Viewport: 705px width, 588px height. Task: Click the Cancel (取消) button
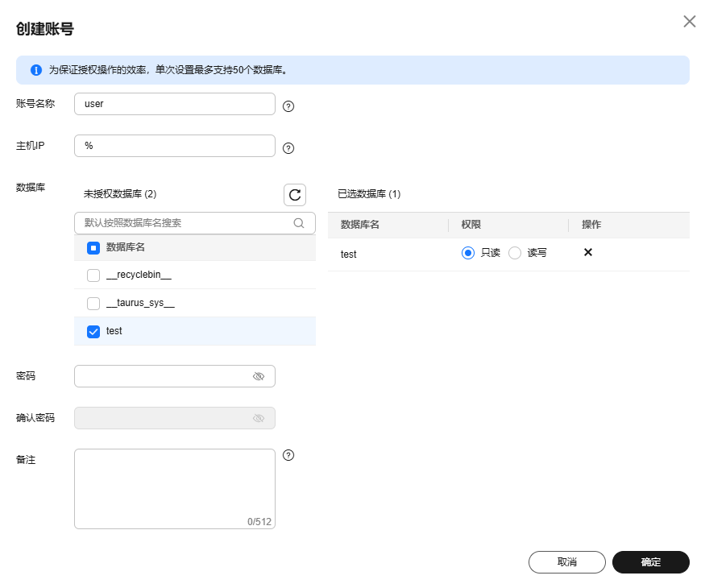[566, 562]
